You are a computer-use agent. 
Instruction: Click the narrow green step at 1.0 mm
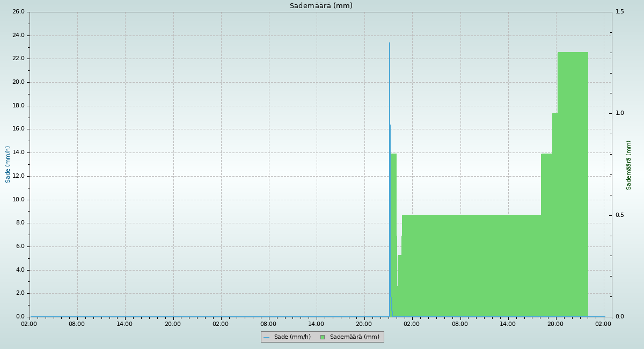pyautogui.click(x=555, y=114)
